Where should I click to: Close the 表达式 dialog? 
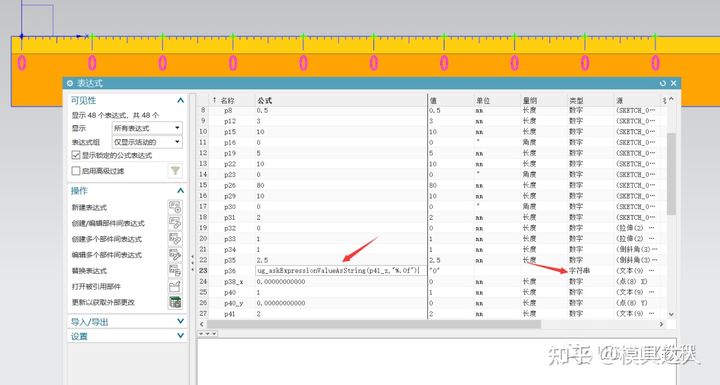tap(674, 83)
